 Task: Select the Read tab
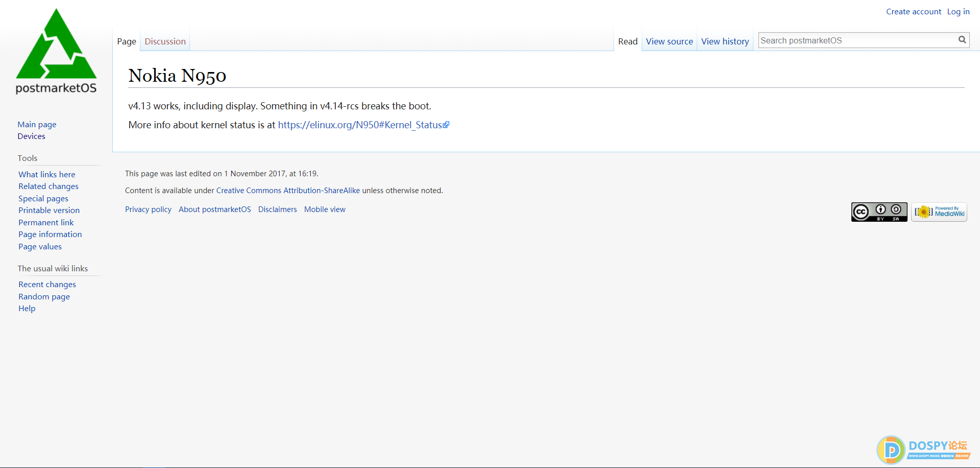(628, 41)
